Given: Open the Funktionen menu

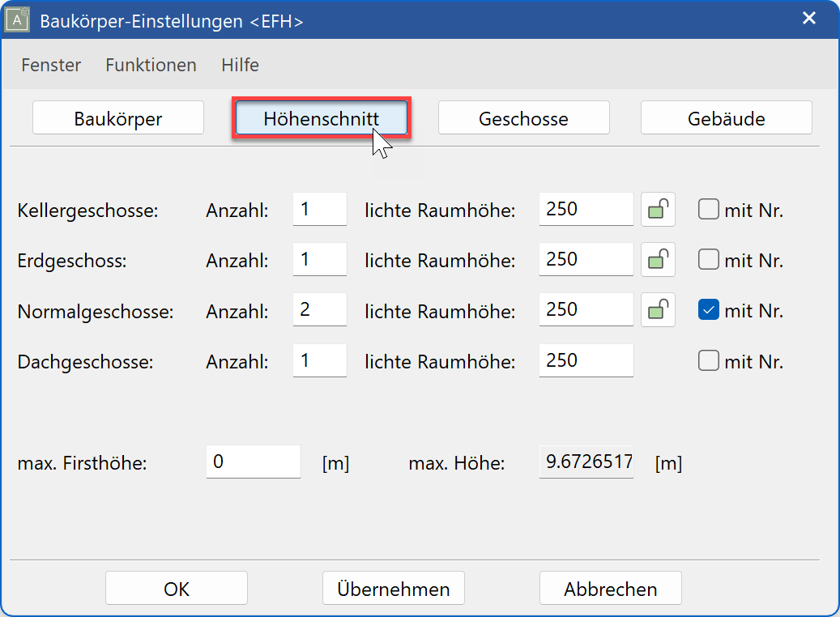Looking at the screenshot, I should click(x=151, y=65).
